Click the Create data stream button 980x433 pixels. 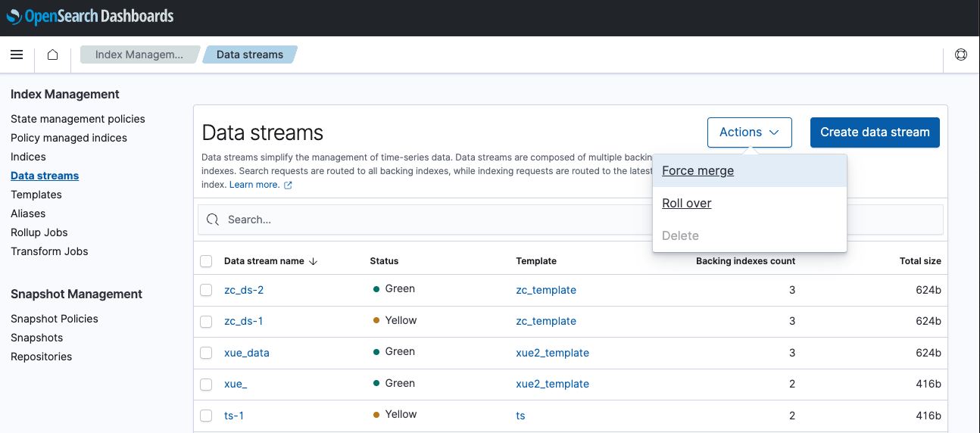tap(875, 132)
